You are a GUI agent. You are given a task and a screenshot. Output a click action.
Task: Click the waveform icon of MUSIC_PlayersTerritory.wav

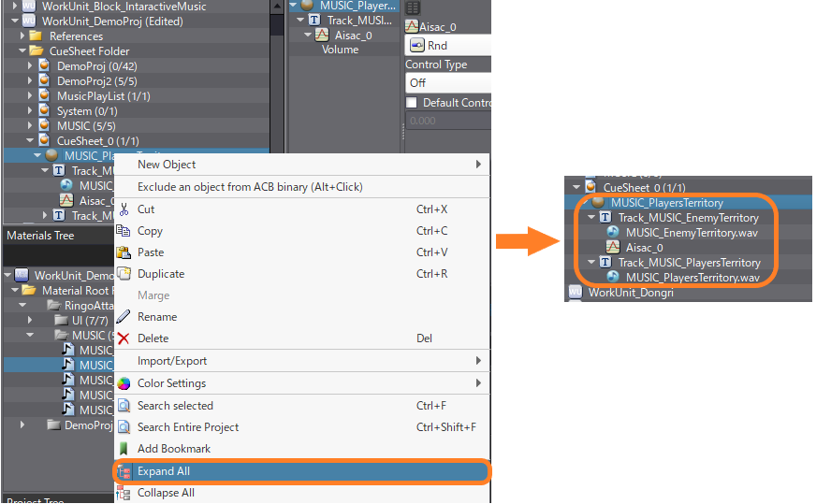[613, 277]
